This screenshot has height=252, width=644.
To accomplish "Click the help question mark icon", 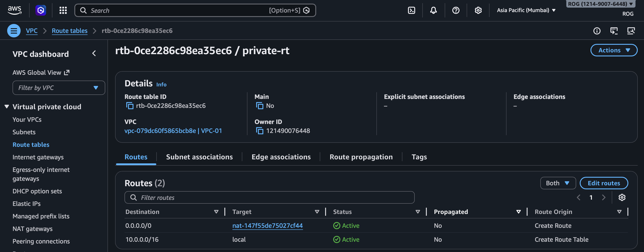I will point(455,10).
